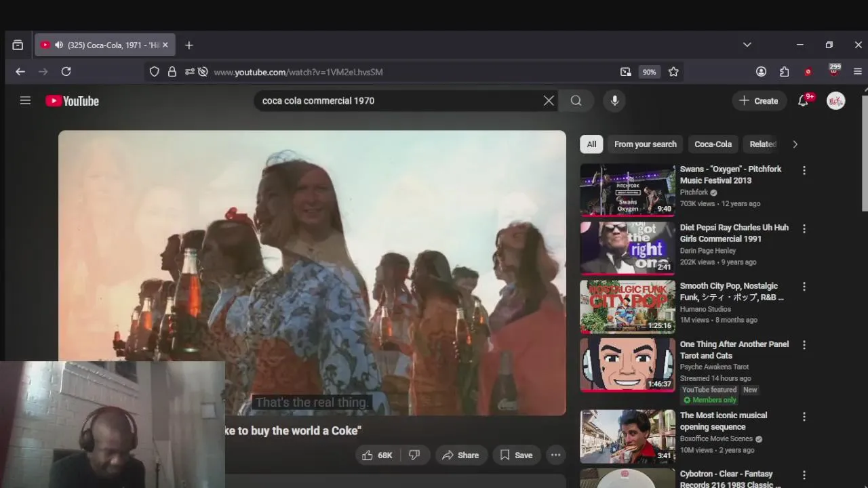Viewport: 868px width, 488px height.
Task: Open a new browser tab
Action: 189,45
